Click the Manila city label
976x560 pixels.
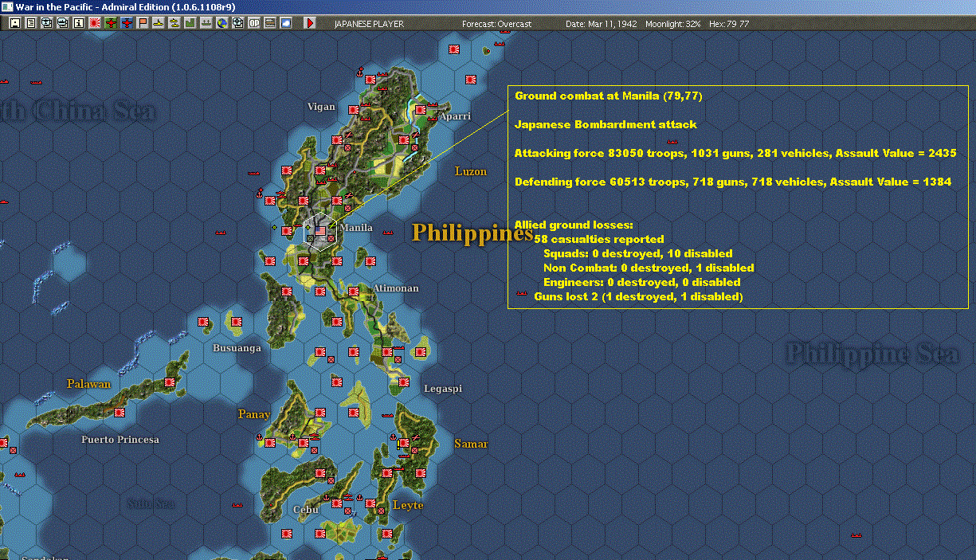(356, 228)
